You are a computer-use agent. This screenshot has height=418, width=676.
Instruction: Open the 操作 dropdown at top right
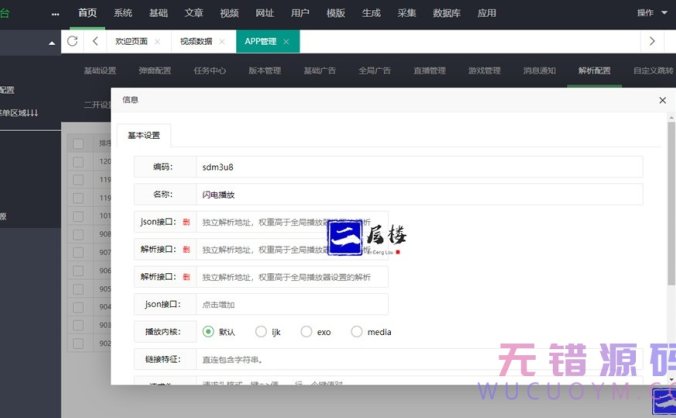(652, 13)
